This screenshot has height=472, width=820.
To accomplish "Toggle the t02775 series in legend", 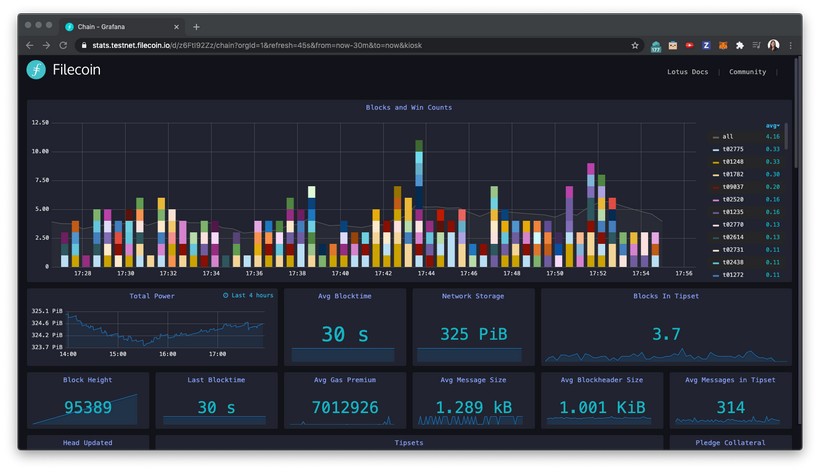I will pyautogui.click(x=733, y=149).
